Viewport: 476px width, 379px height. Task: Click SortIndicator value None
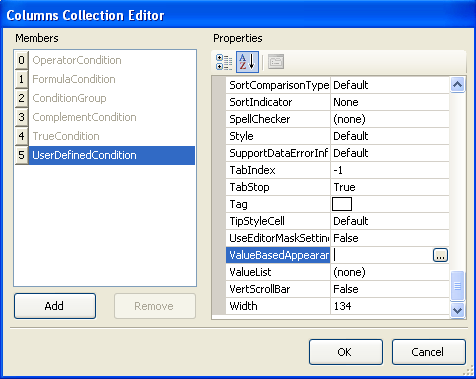tap(390, 102)
